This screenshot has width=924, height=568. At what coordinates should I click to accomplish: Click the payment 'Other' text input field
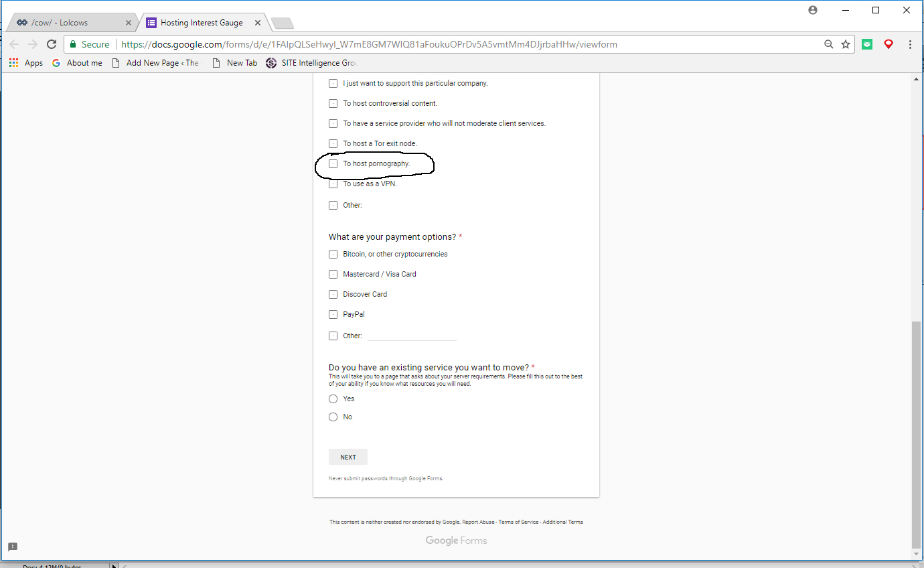pos(412,336)
